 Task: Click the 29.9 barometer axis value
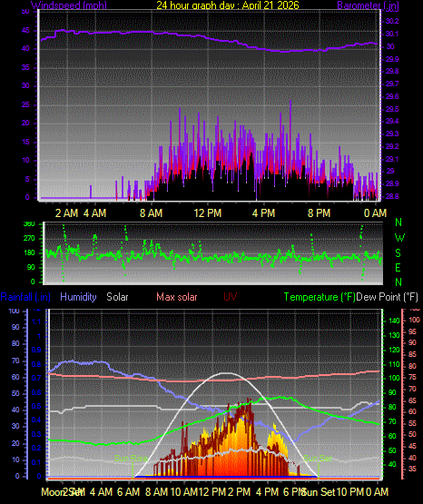coord(392,59)
